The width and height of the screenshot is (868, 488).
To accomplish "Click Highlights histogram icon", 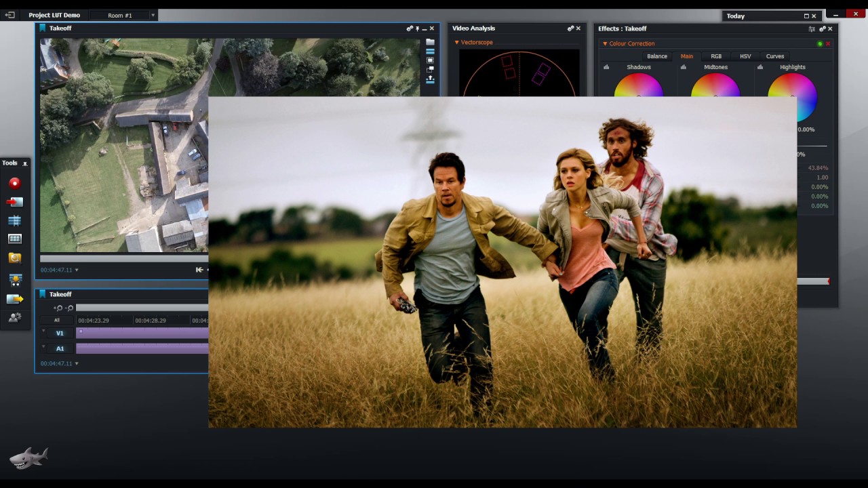I will pyautogui.click(x=760, y=67).
